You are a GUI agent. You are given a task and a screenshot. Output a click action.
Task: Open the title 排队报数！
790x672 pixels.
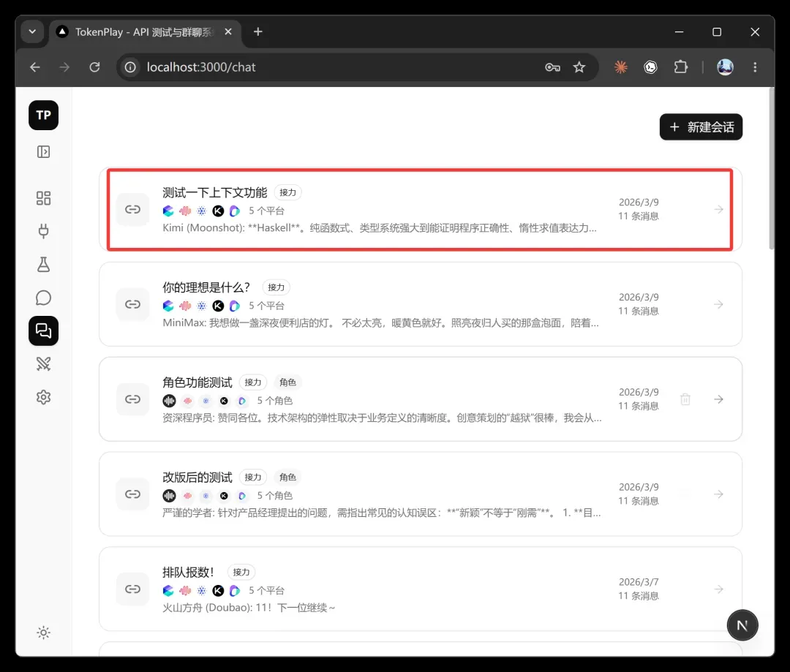tap(189, 573)
